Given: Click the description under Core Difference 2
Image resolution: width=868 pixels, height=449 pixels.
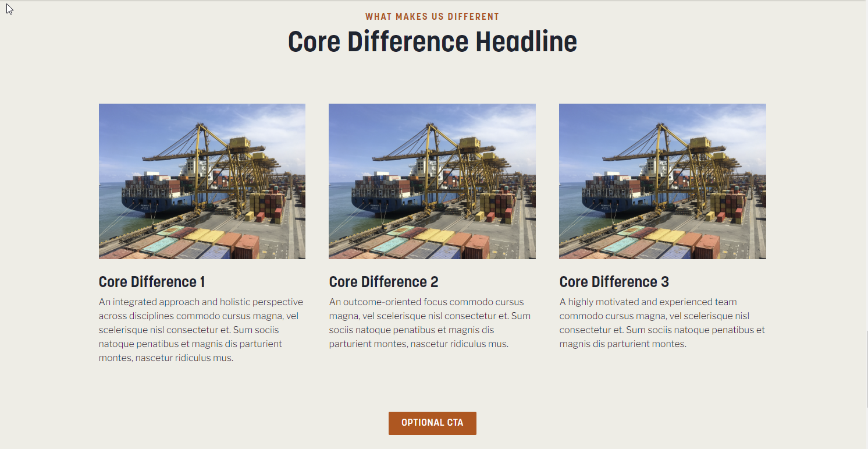Looking at the screenshot, I should (430, 323).
